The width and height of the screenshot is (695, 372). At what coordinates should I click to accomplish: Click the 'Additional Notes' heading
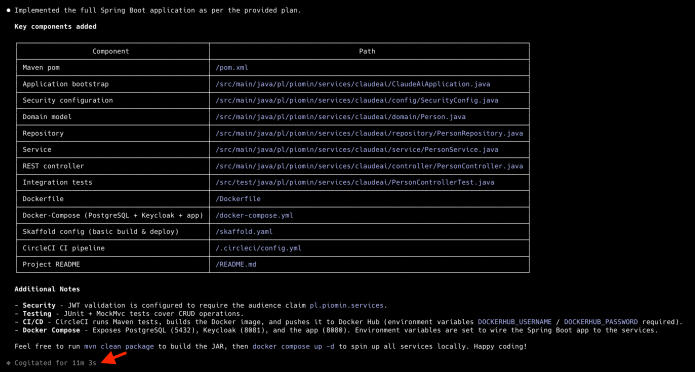[47, 289]
